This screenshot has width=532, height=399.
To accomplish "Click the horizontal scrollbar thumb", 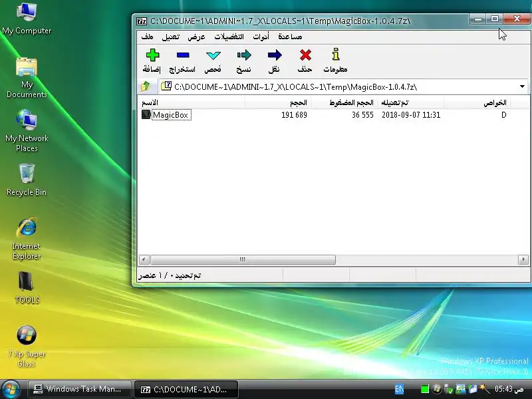I will point(243,259).
